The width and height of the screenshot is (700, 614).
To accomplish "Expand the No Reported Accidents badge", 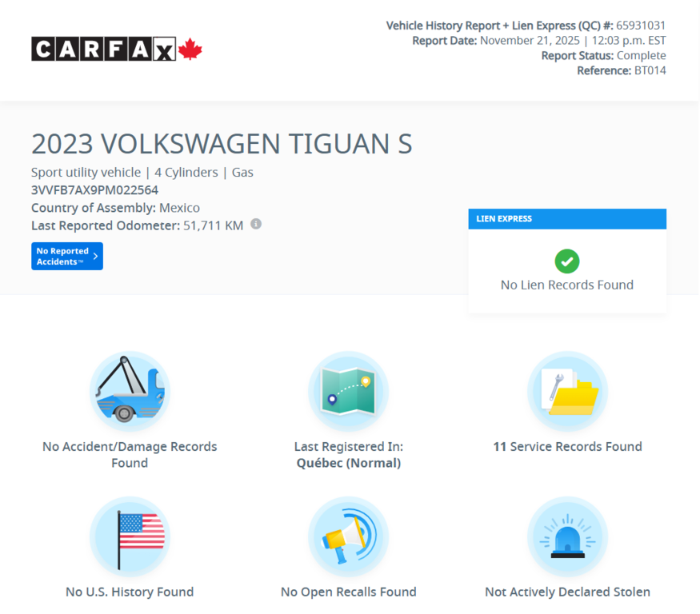I will [x=66, y=256].
